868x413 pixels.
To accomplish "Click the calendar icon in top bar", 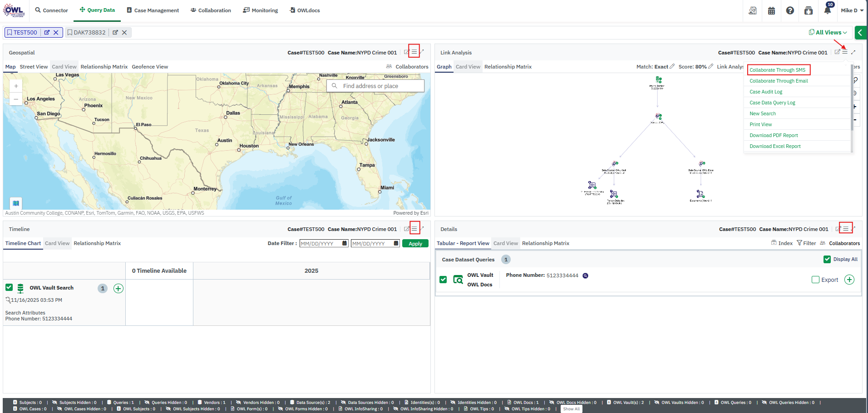I will click(771, 10).
